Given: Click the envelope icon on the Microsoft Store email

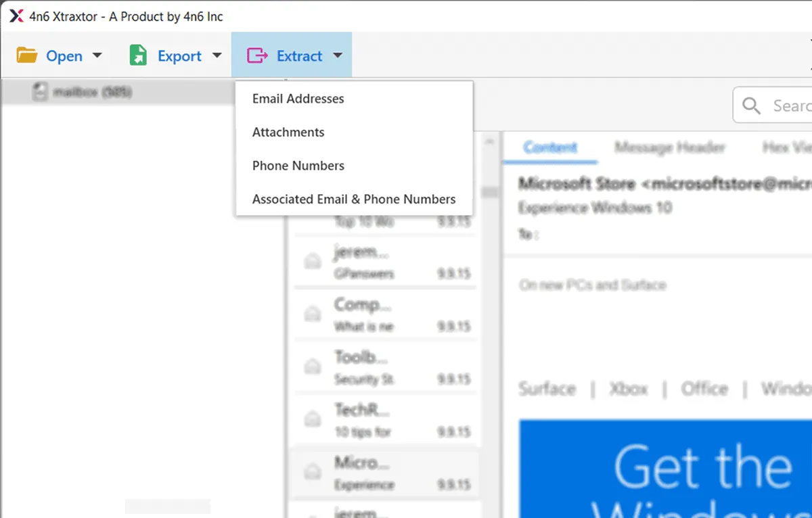Looking at the screenshot, I should pos(312,471).
